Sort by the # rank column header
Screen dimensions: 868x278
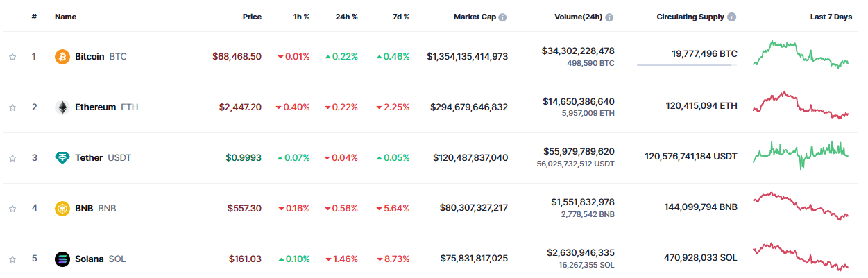[34, 17]
